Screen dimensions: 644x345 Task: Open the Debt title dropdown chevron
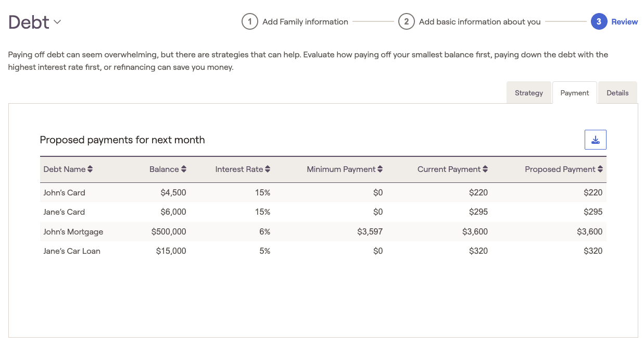coord(57,22)
